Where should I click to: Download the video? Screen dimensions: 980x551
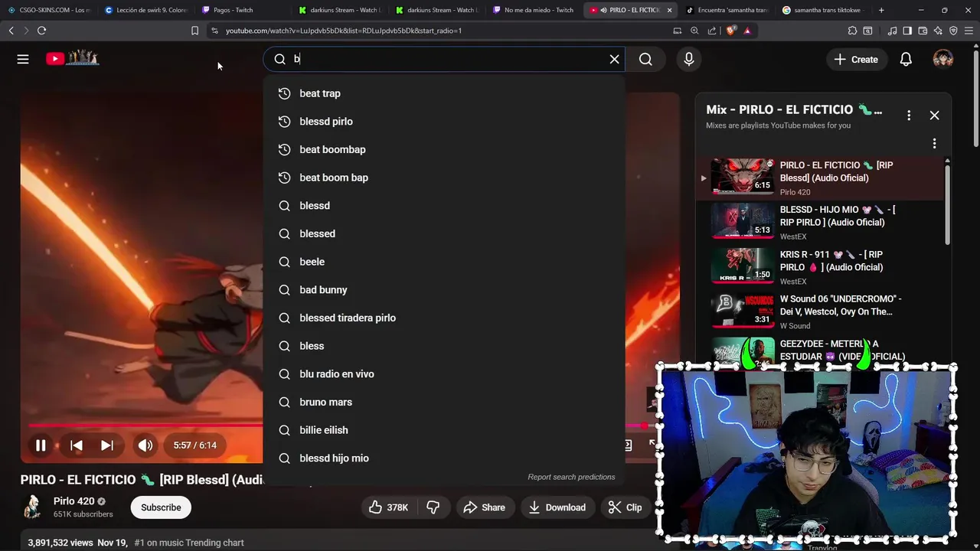point(557,507)
